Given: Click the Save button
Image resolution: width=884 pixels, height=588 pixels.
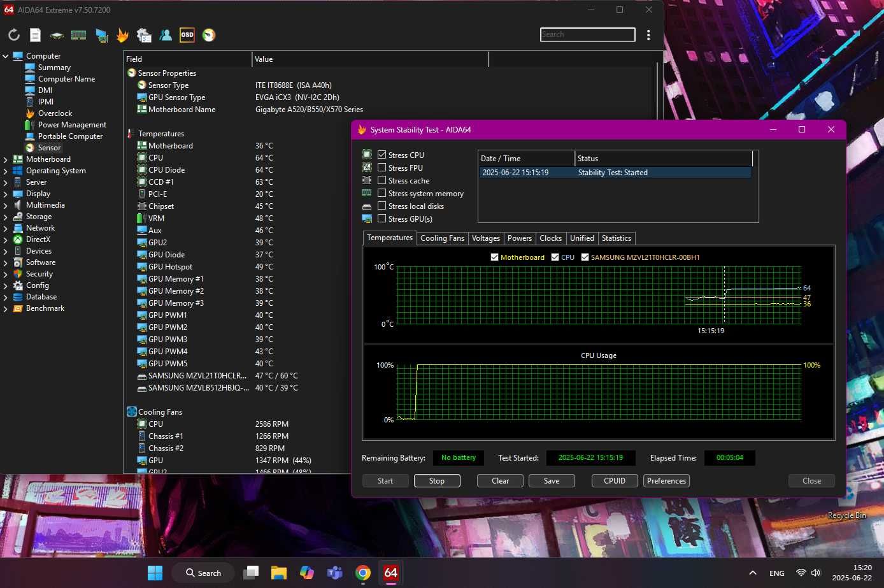Looking at the screenshot, I should point(552,481).
